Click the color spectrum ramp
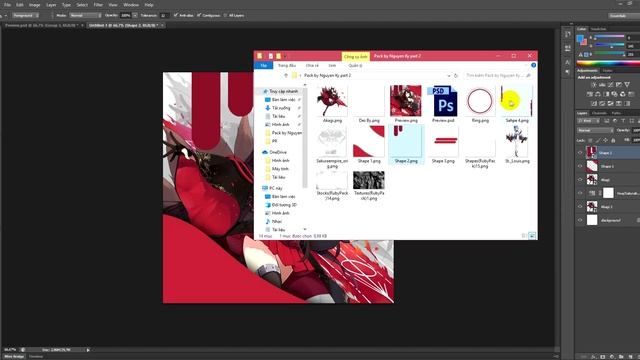This screenshot has height=360, width=640. tap(608, 63)
